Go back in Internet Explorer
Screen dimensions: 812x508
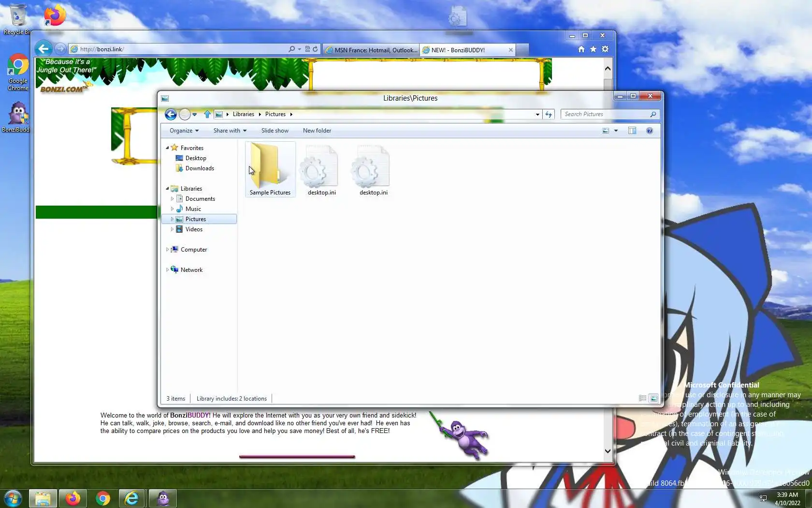tap(43, 49)
